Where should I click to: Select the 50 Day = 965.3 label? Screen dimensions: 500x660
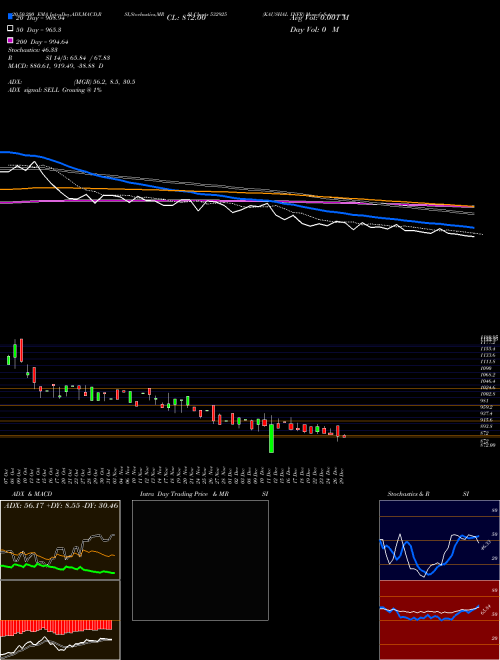pyautogui.click(x=39, y=30)
